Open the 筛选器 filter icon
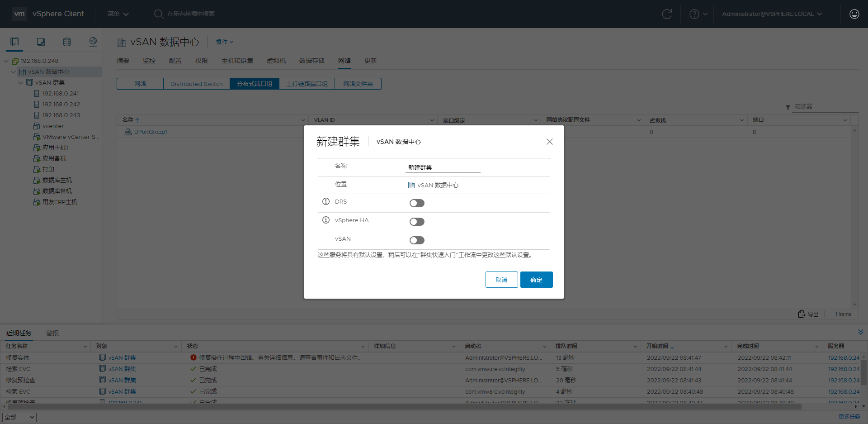This screenshot has height=424, width=868. click(x=788, y=107)
